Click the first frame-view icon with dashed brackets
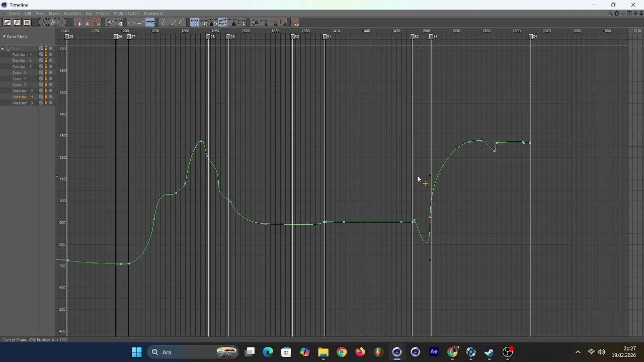The width and height of the screenshot is (644, 362). coord(44,23)
